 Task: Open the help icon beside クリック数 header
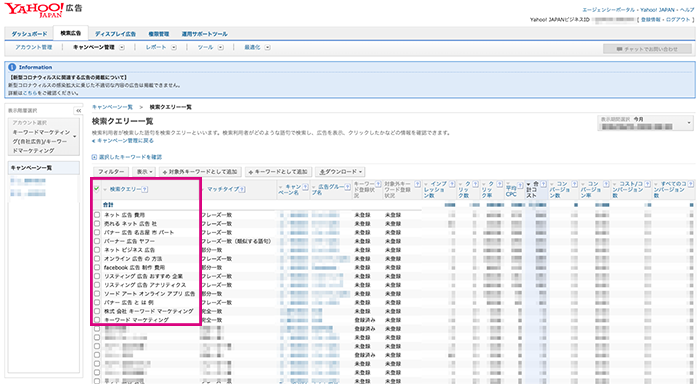[475, 184]
